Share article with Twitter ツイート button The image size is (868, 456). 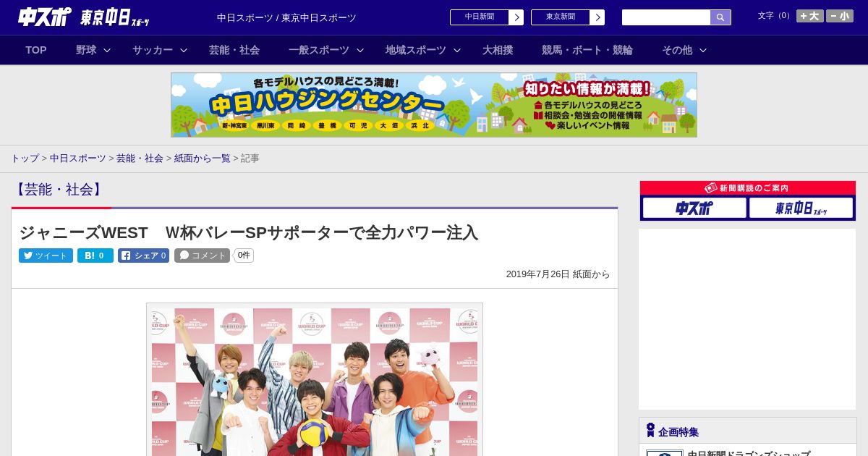46,256
